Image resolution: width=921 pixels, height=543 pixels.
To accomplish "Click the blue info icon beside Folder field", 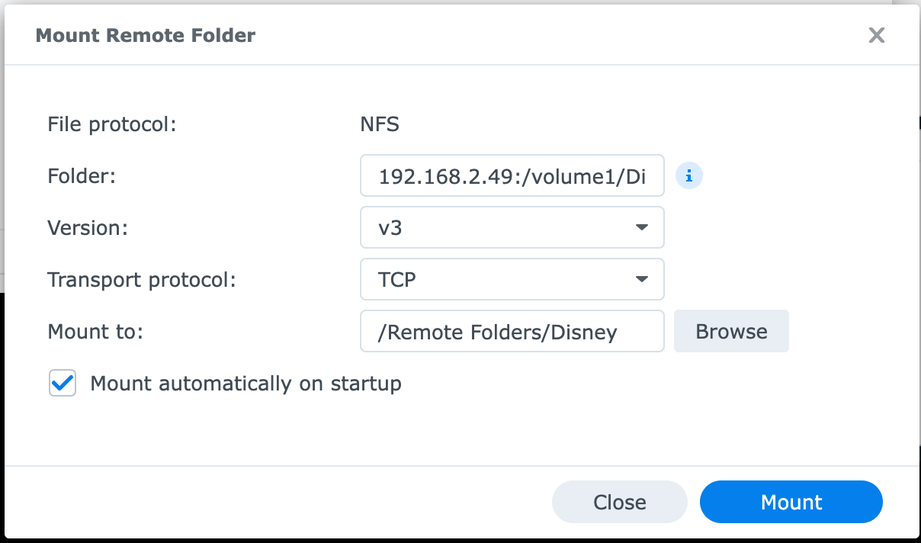I will (688, 176).
